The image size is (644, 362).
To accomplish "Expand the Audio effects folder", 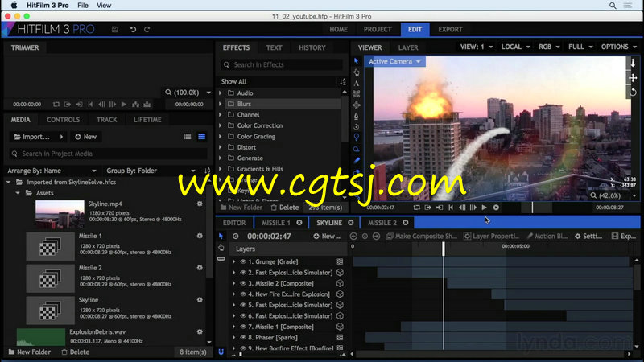I will click(221, 93).
